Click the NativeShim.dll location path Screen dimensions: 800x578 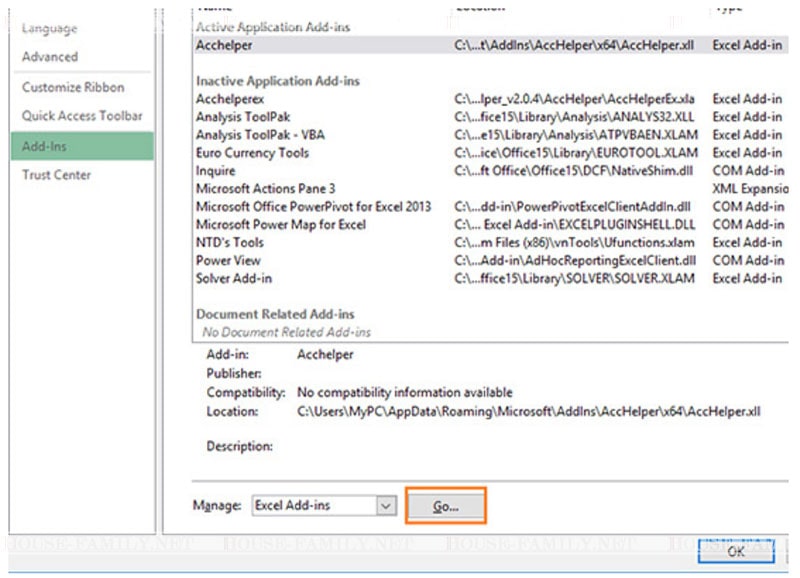[573, 171]
